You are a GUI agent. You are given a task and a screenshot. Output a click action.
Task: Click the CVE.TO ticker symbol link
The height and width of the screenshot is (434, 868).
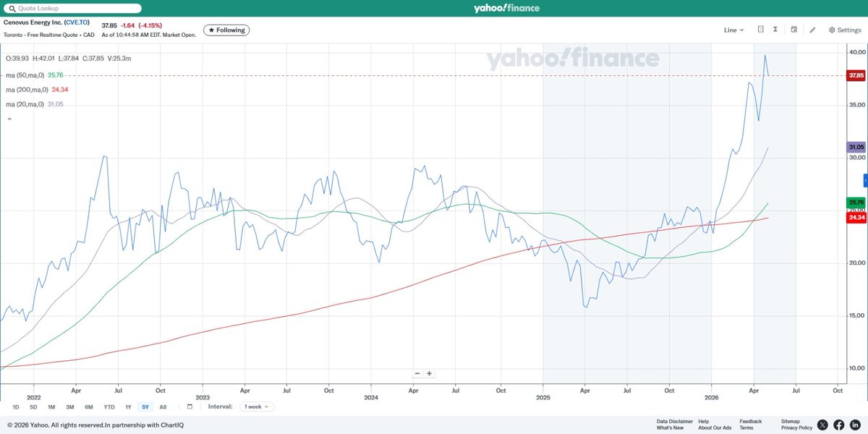point(77,22)
